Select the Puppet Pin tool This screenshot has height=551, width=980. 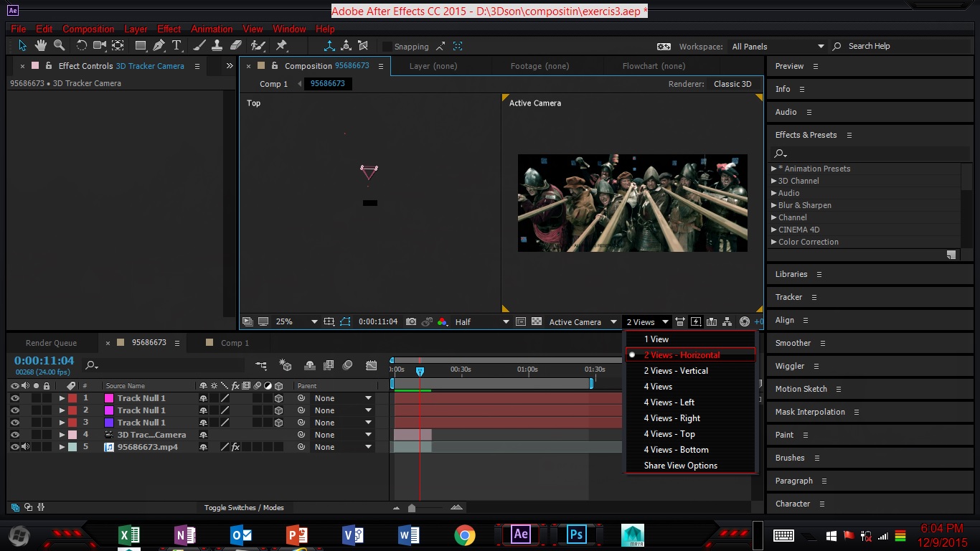coord(281,45)
